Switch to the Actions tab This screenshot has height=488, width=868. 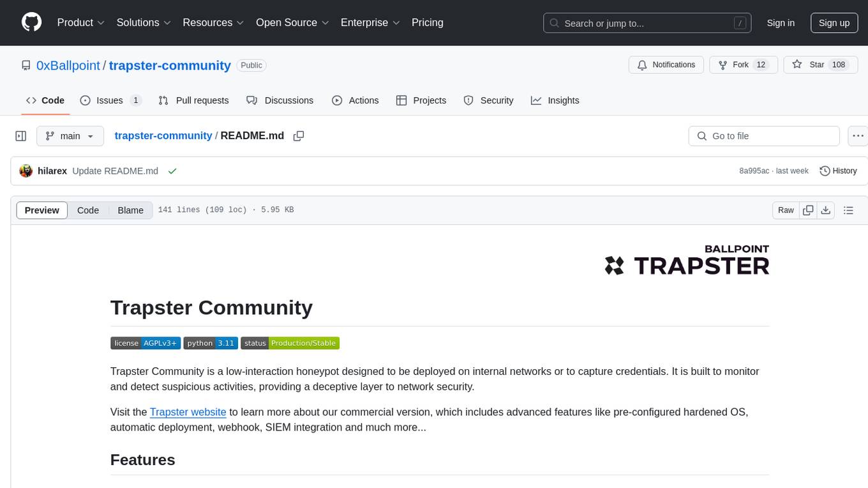pos(355,100)
